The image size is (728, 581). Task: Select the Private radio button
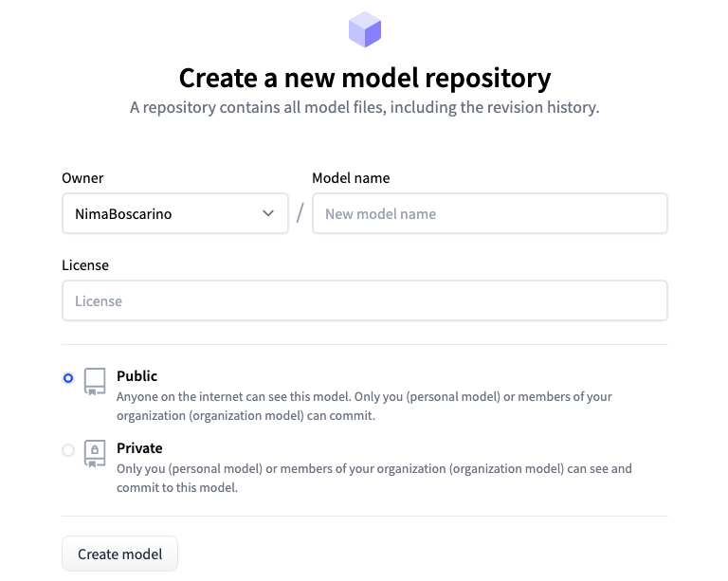coord(68,450)
